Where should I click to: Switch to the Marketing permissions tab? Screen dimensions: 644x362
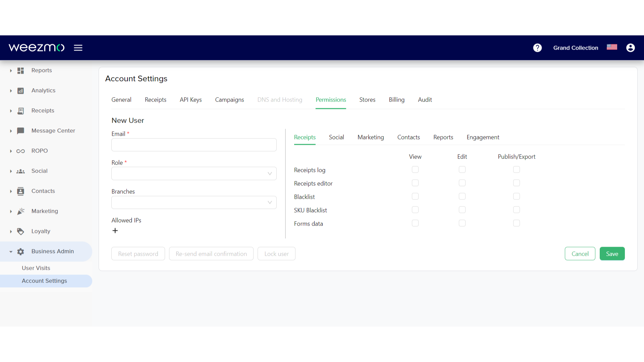(x=371, y=137)
